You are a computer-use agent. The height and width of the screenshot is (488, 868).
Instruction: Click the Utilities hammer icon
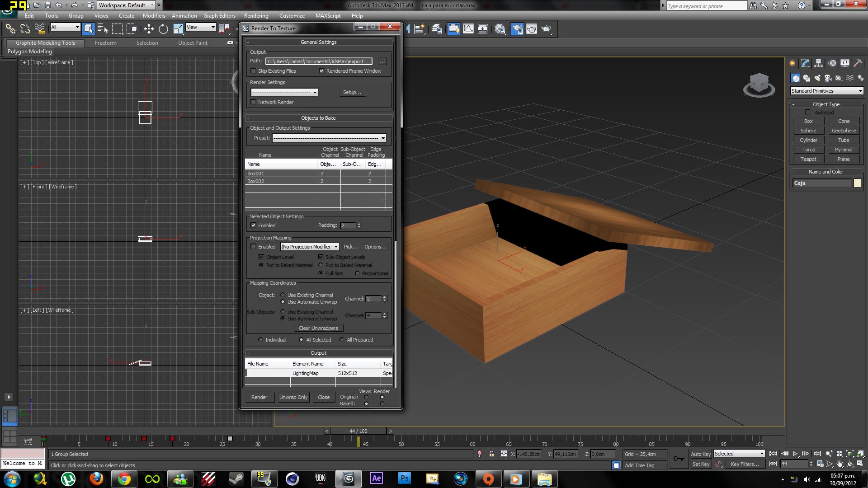click(858, 63)
